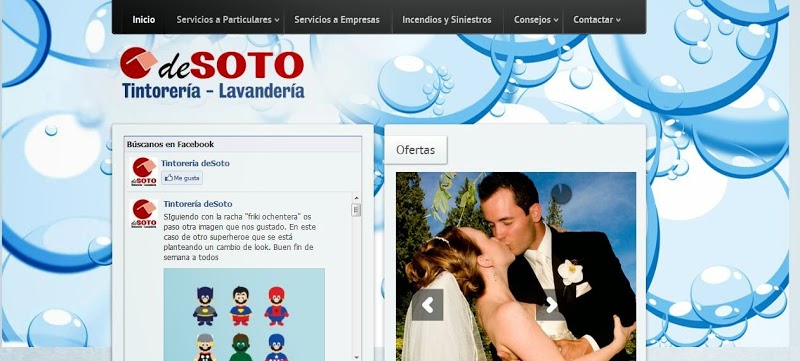
Task: Expand the Contactar dropdown menu
Action: (596, 20)
